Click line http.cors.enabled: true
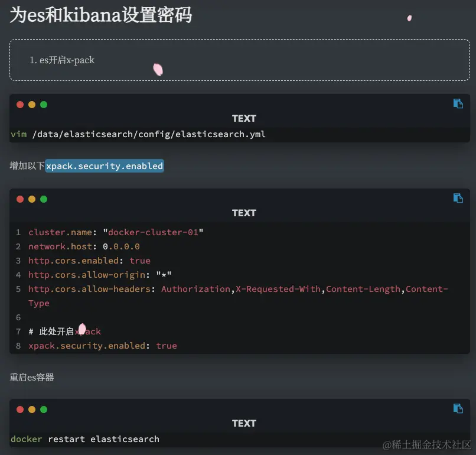 click(x=89, y=261)
